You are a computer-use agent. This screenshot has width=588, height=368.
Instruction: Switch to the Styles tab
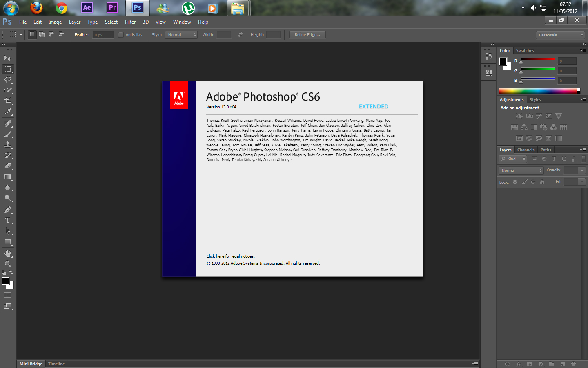535,100
